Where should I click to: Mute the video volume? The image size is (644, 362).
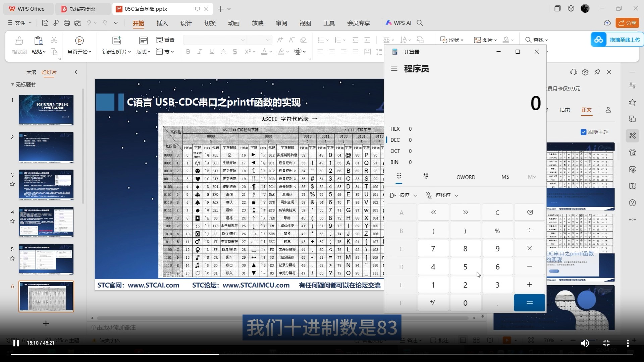(x=585, y=343)
